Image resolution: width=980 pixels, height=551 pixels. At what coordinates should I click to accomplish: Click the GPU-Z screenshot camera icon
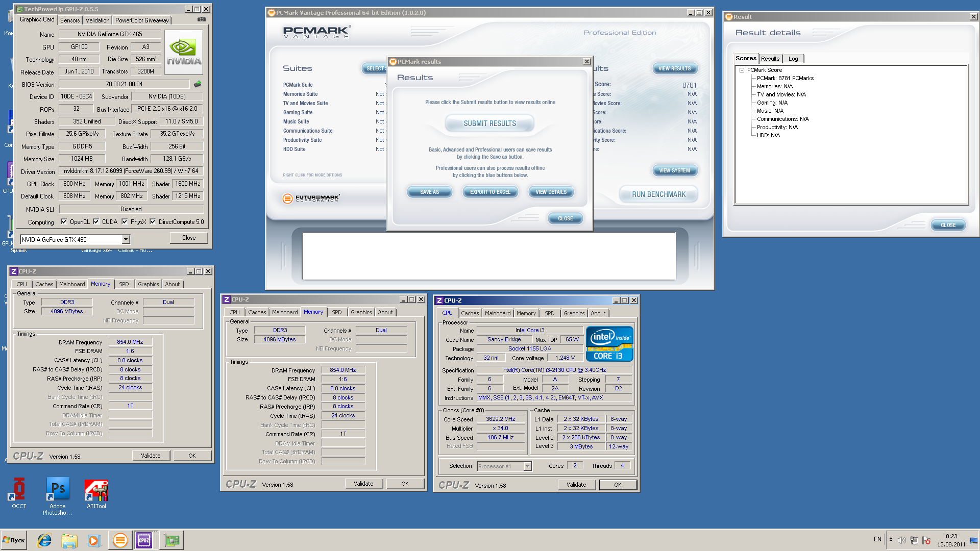point(202,19)
